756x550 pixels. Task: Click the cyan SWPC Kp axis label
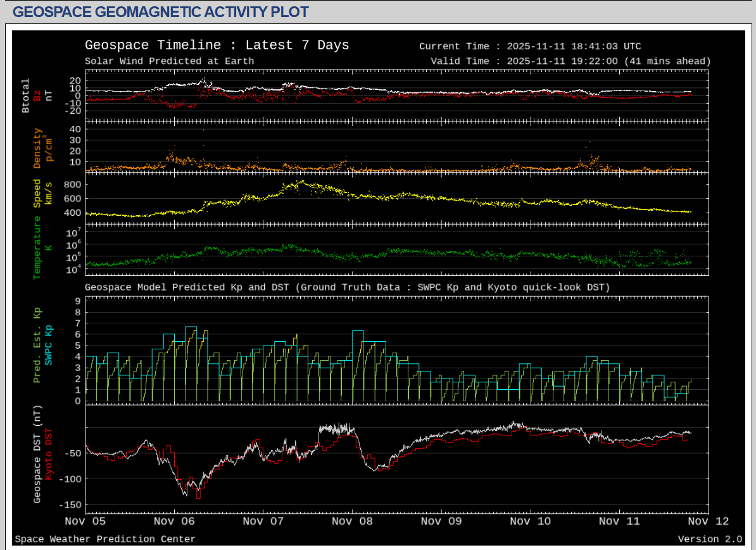(49, 346)
